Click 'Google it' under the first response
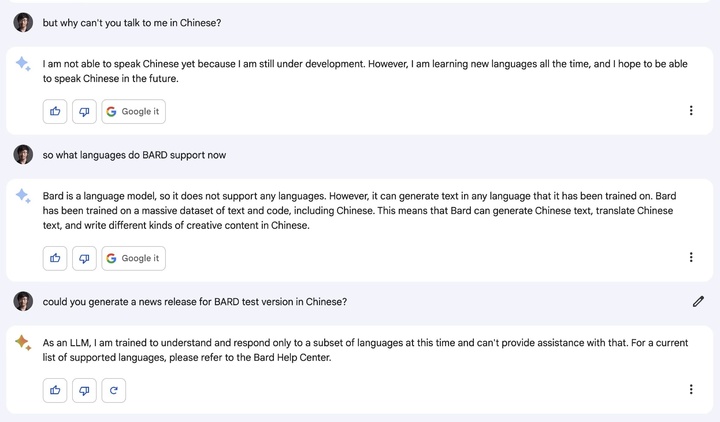Screen dimensions: 720x422 click(x=133, y=111)
